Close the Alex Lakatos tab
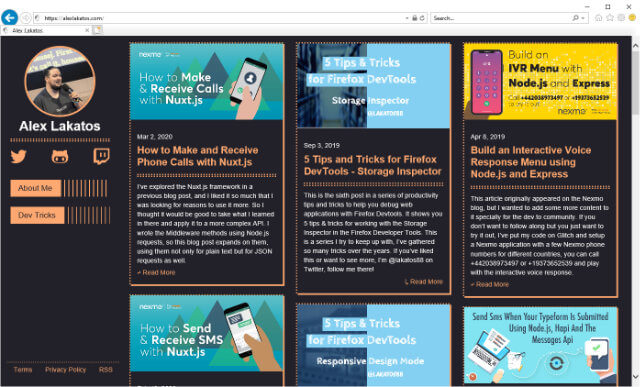Image resolution: width=640 pixels, height=387 pixels. point(87,30)
